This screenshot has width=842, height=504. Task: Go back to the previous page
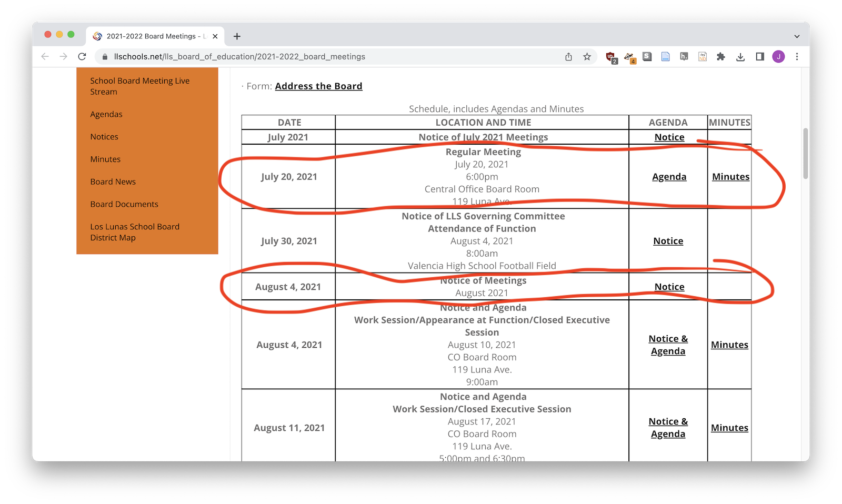tap(45, 57)
